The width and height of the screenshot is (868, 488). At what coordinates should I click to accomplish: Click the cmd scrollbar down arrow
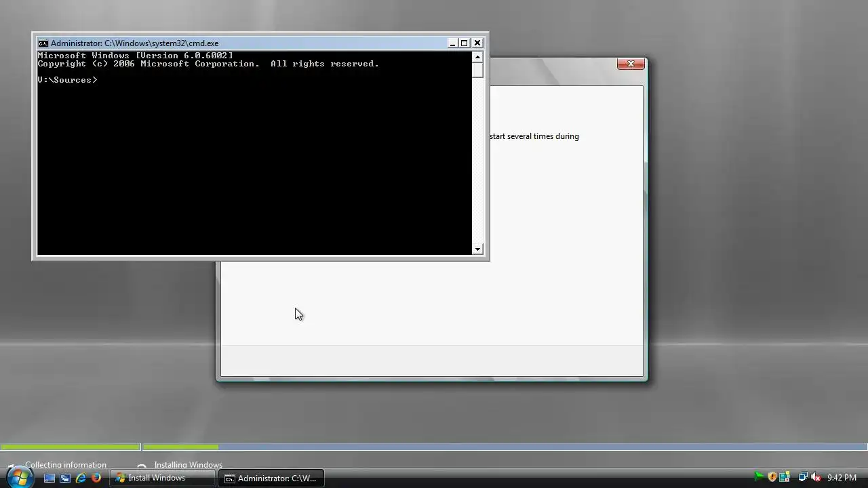coord(477,249)
